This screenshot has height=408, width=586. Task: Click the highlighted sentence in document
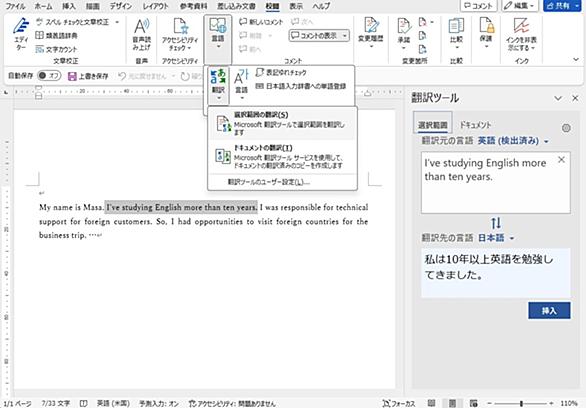coord(181,207)
